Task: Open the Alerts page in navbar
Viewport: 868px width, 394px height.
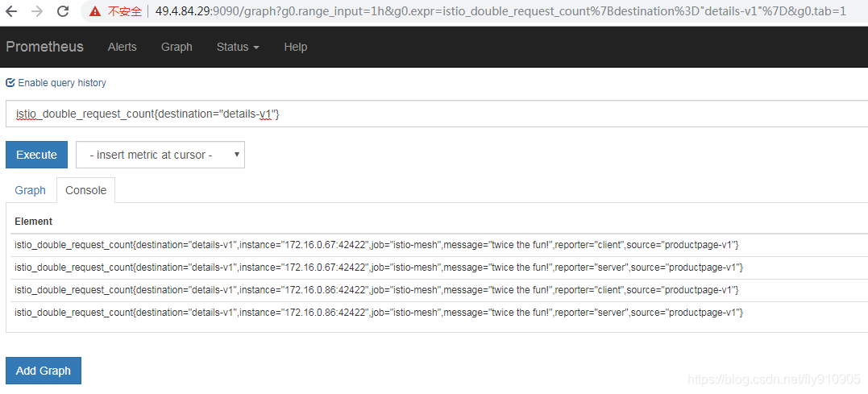Action: pos(123,47)
